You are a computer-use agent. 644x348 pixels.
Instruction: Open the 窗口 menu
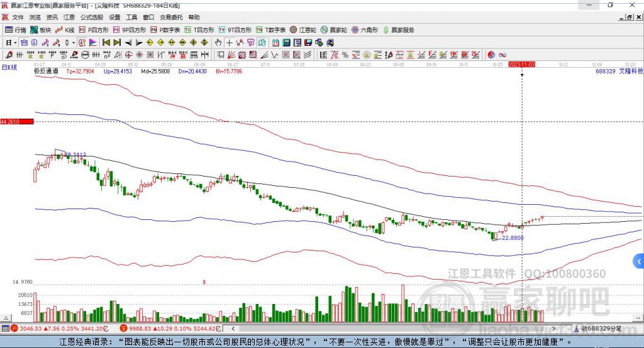coord(148,17)
